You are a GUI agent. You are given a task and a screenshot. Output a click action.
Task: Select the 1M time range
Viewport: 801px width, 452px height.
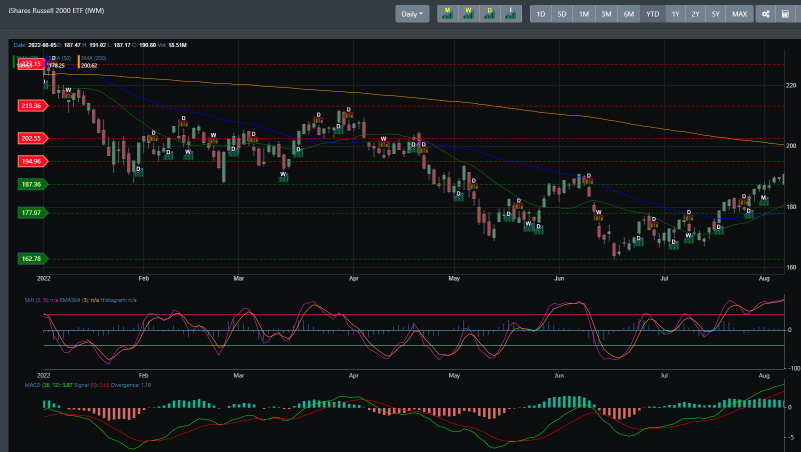[584, 14]
